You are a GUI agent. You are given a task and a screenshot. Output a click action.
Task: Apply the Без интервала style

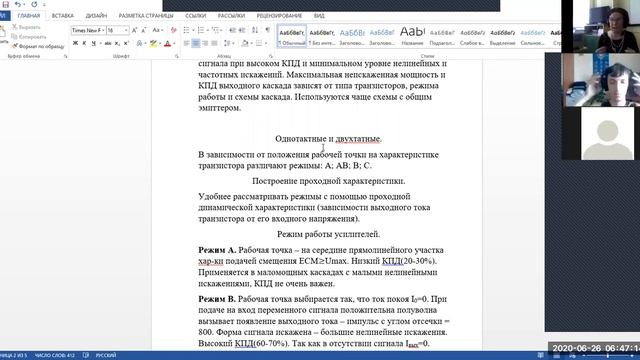point(322,36)
